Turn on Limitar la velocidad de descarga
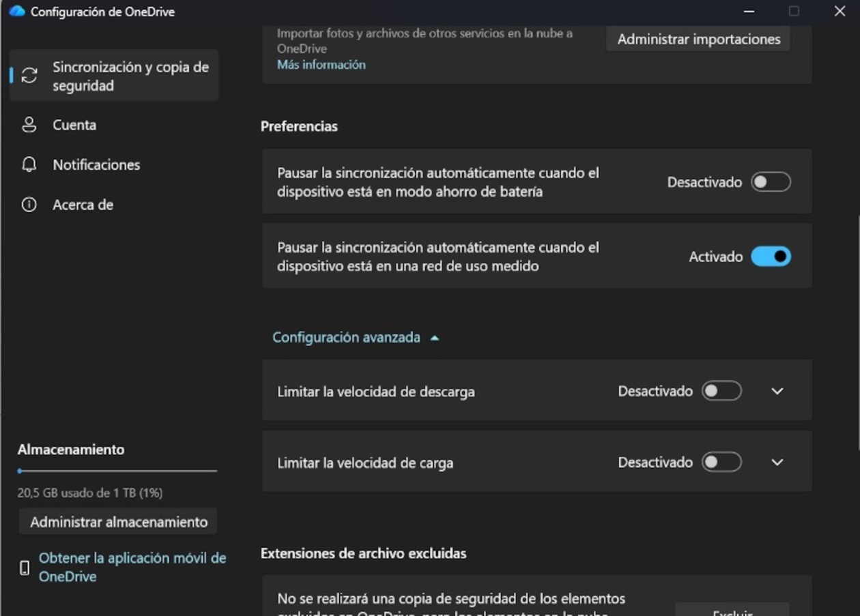The image size is (860, 616). 721,391
